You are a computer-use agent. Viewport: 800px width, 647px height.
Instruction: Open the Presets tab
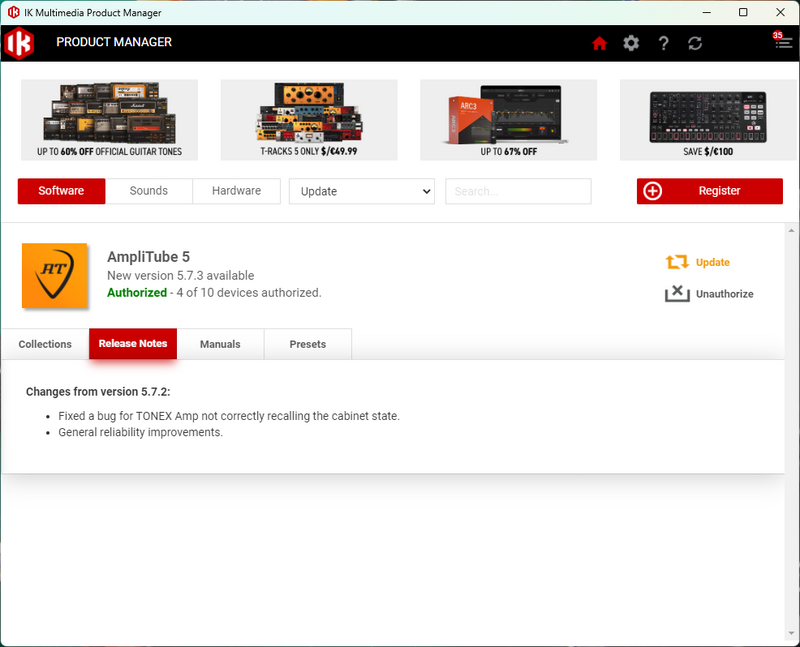[x=308, y=344]
